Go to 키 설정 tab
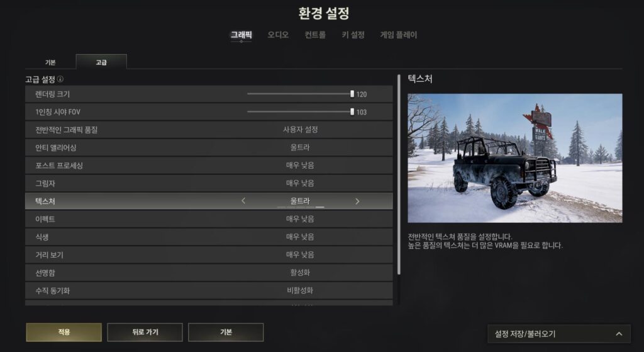Viewport: 644px width, 352px height. (x=353, y=35)
